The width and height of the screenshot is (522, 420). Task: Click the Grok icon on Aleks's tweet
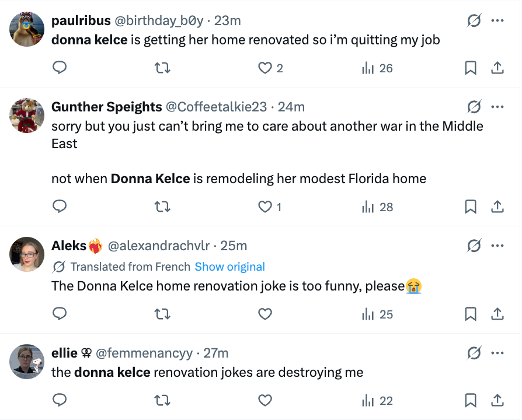pyautogui.click(x=474, y=246)
